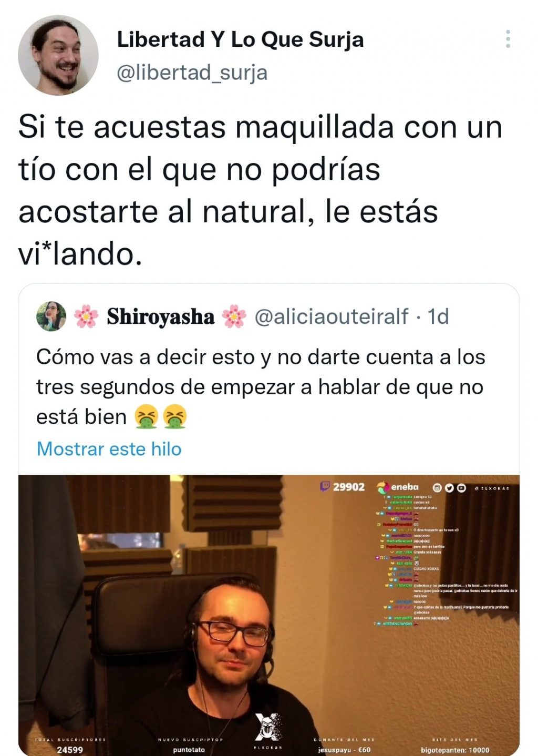Click the ELXOKAS skull logo at bottom
Viewport: 538px width, 756px height.
tap(268, 727)
